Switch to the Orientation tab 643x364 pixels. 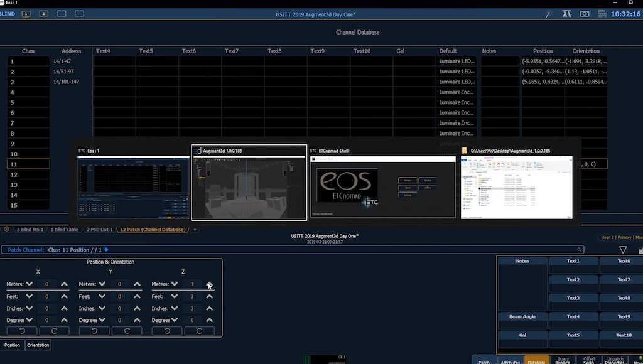click(38, 345)
